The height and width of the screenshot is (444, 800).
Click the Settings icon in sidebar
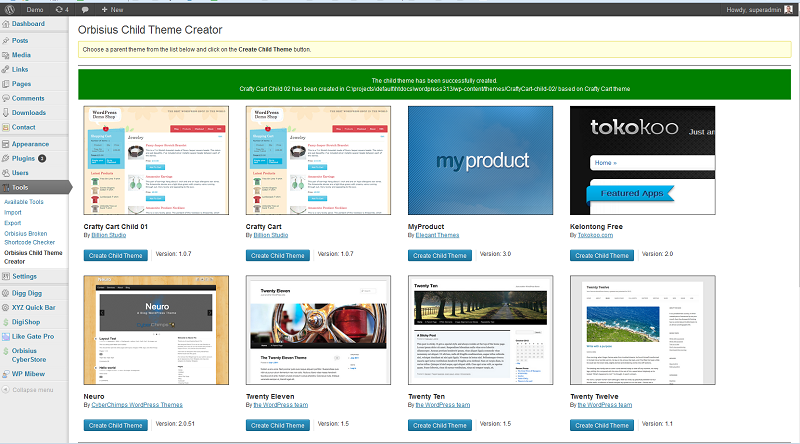pos(6,276)
